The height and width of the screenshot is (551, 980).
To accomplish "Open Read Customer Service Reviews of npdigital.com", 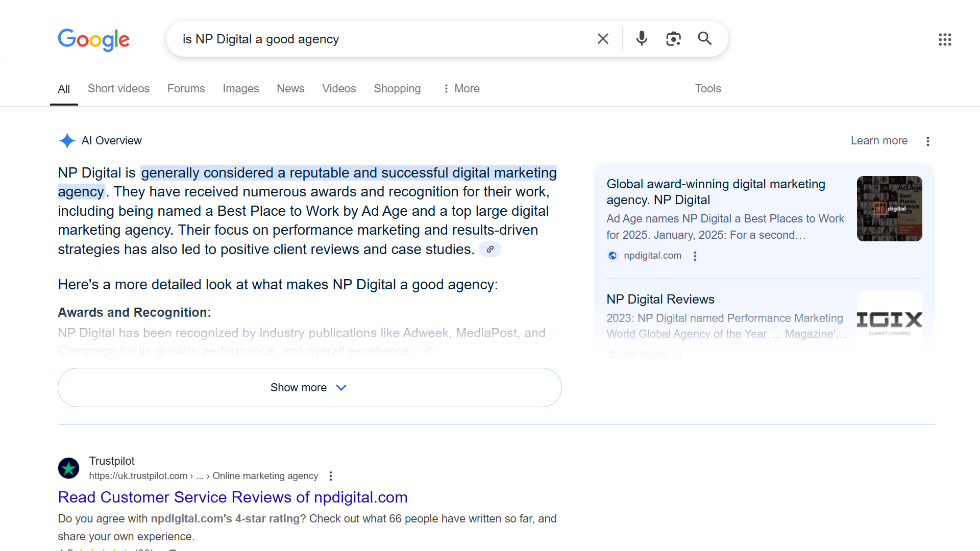I will pyautogui.click(x=233, y=497).
